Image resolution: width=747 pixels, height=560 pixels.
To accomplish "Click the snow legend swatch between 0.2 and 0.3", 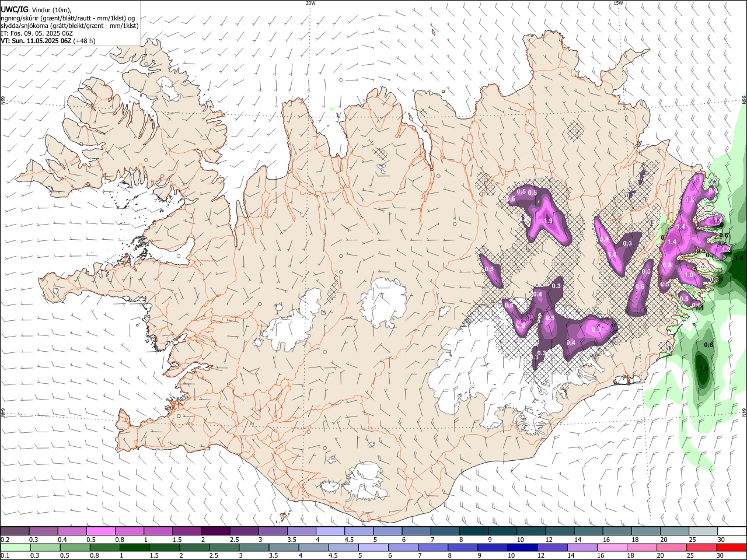I will pyautogui.click(x=15, y=531).
